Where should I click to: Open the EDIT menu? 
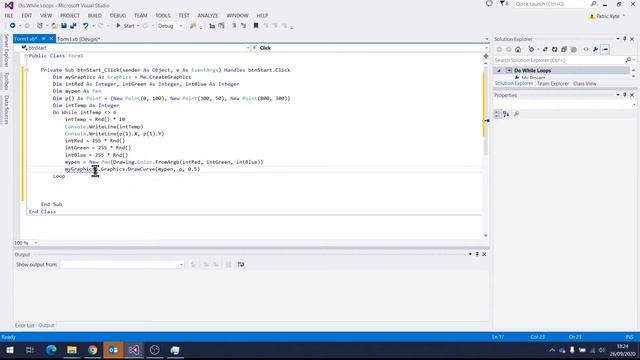pyautogui.click(x=27, y=16)
